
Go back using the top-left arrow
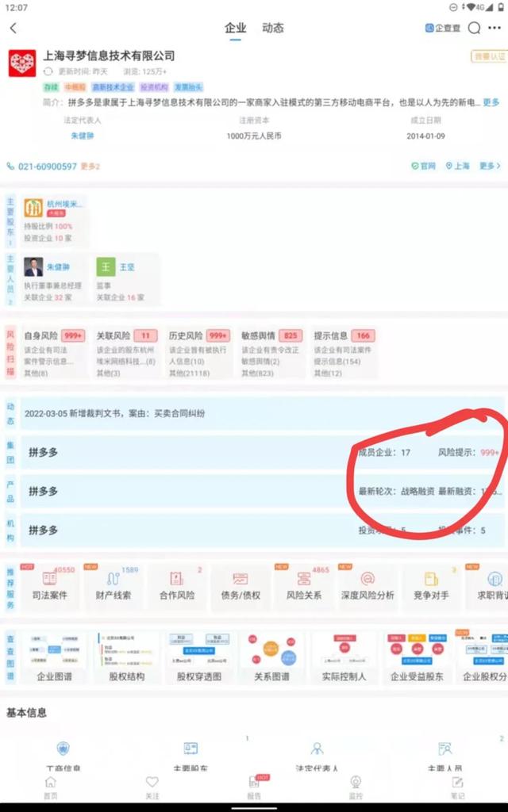pos(13,28)
